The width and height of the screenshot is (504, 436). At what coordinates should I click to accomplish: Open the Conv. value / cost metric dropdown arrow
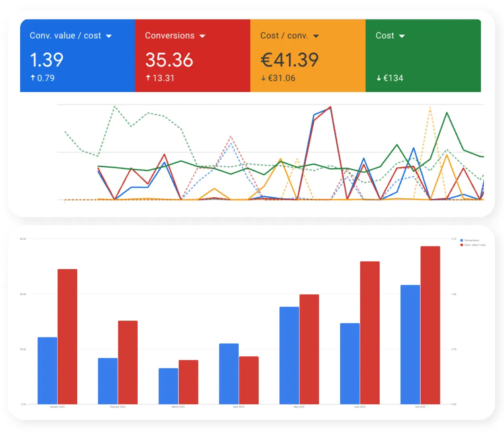109,36
